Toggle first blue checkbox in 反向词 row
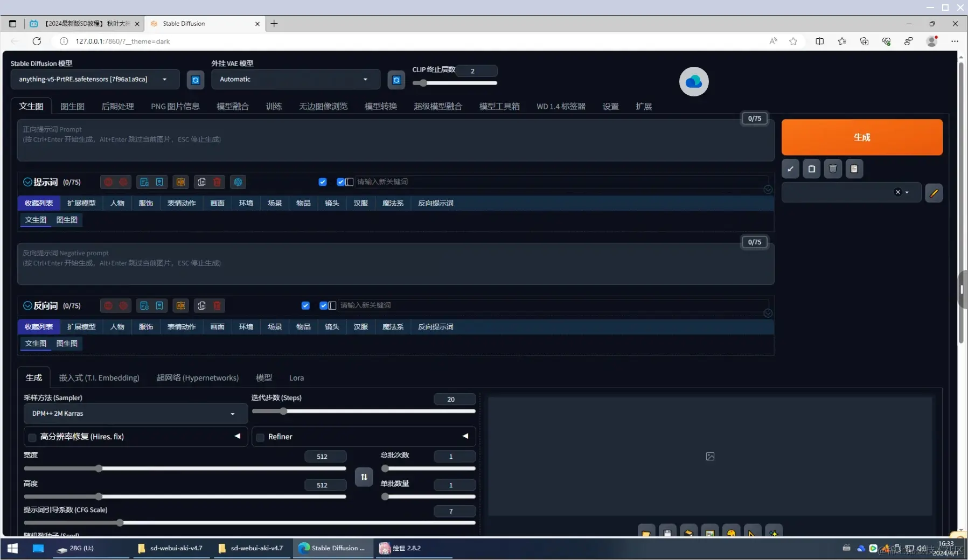968x560 pixels. pyautogui.click(x=305, y=306)
